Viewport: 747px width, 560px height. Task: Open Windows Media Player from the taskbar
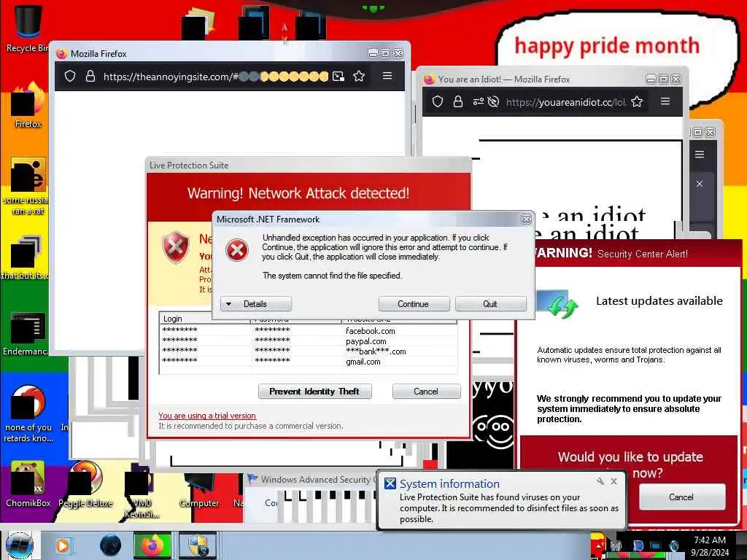click(63, 545)
